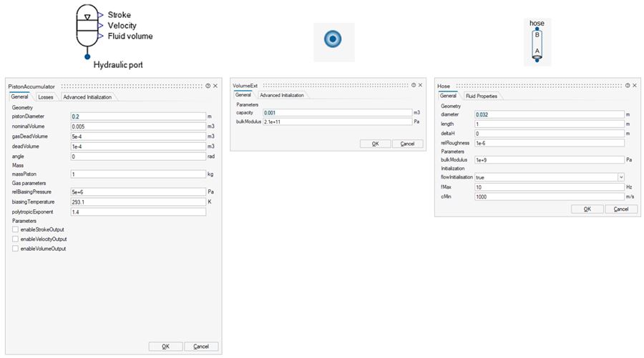
Task: Click OK in the PistonAccumulator dialog
Action: (165, 347)
